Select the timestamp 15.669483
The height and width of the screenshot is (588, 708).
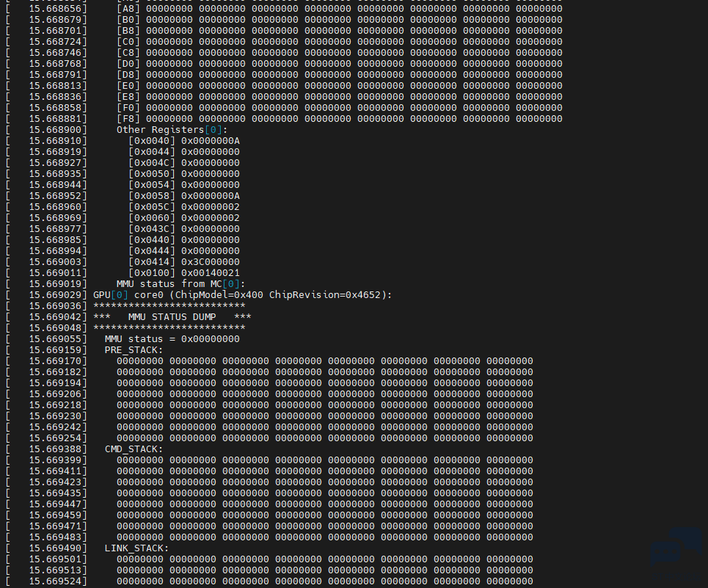pyautogui.click(x=55, y=537)
